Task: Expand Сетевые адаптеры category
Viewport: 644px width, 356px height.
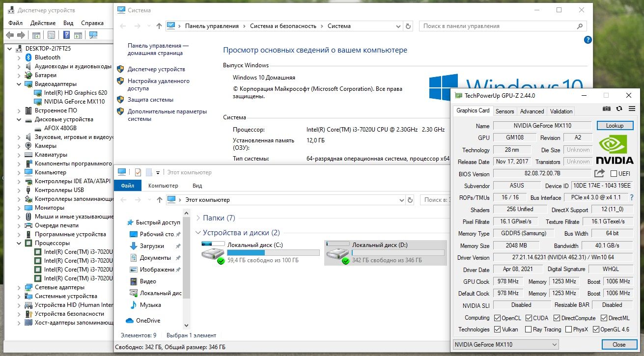Action: pyautogui.click(x=19, y=287)
